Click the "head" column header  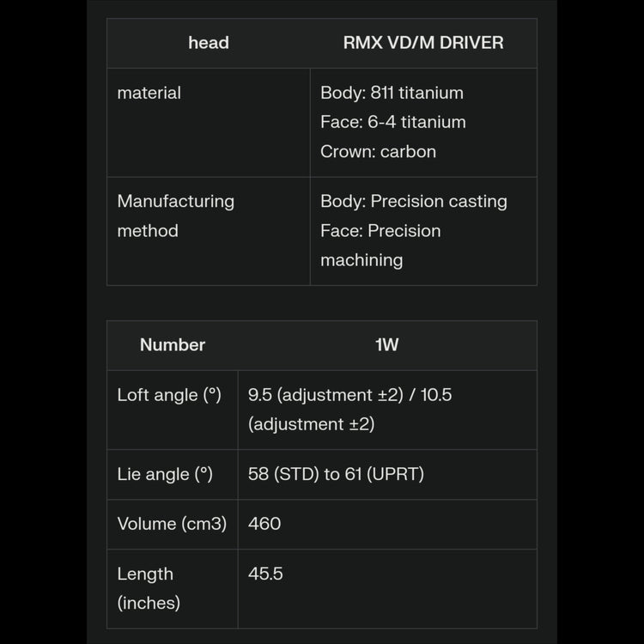(x=209, y=43)
